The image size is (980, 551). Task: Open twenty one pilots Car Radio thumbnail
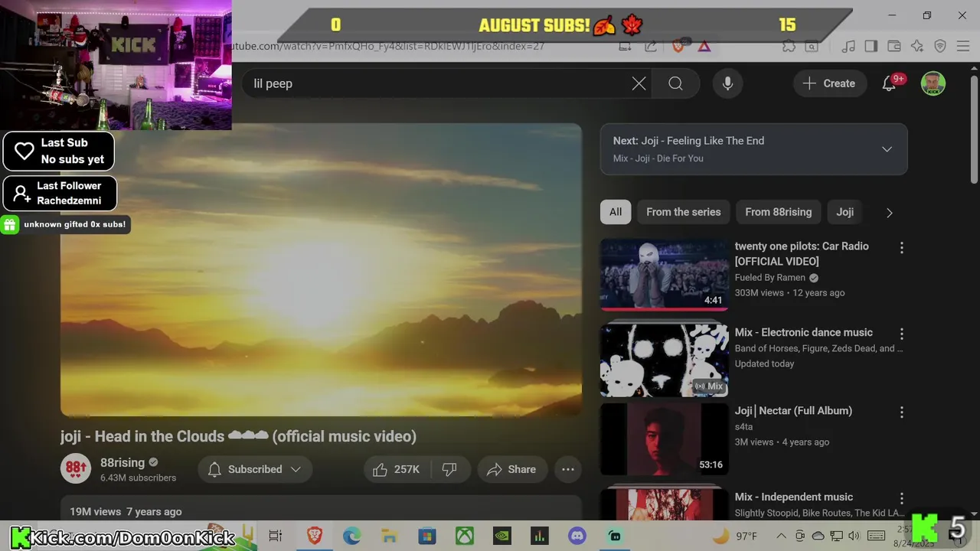tap(664, 274)
